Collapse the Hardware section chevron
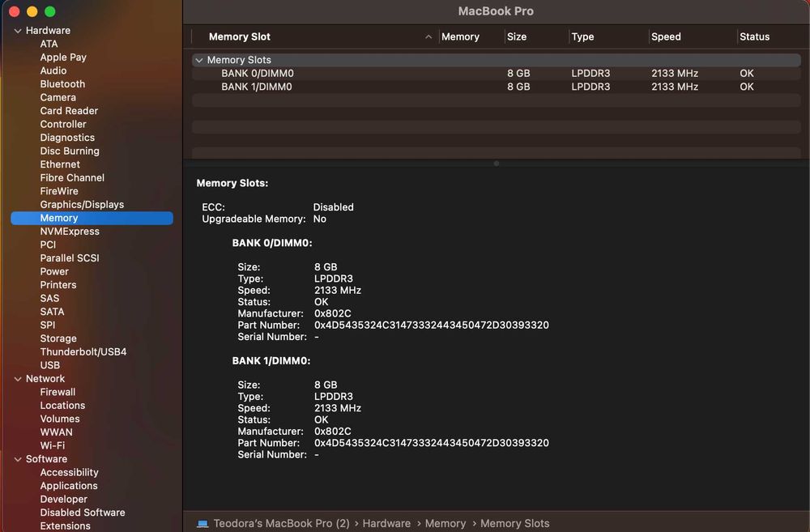Viewport: 810px width, 532px height. (18, 31)
